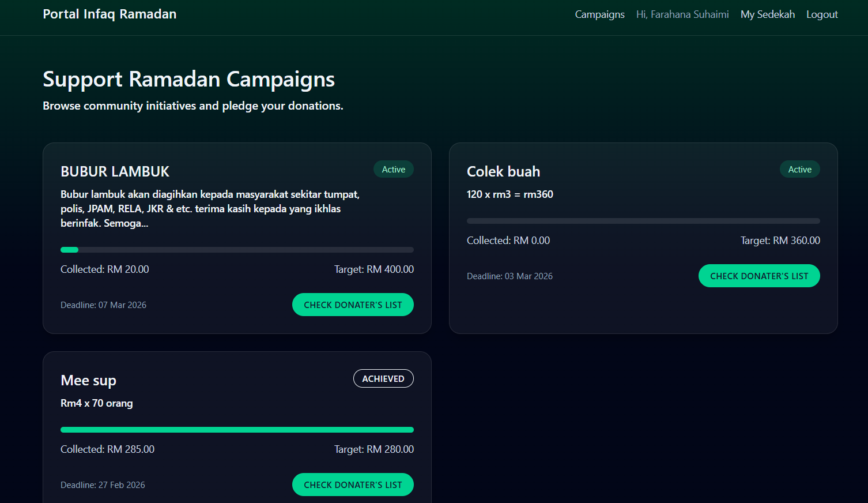Open the Colek buah campaign title

[x=503, y=171]
